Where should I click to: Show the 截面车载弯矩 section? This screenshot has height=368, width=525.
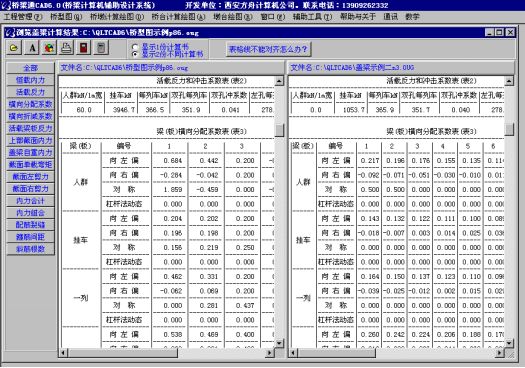[30, 164]
